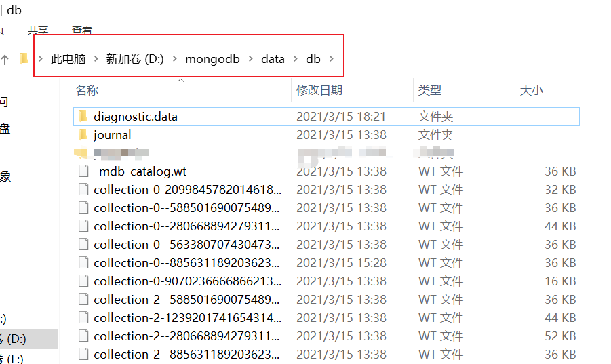
Task: Select file collection-0--280668894279311...
Action: tap(186, 226)
